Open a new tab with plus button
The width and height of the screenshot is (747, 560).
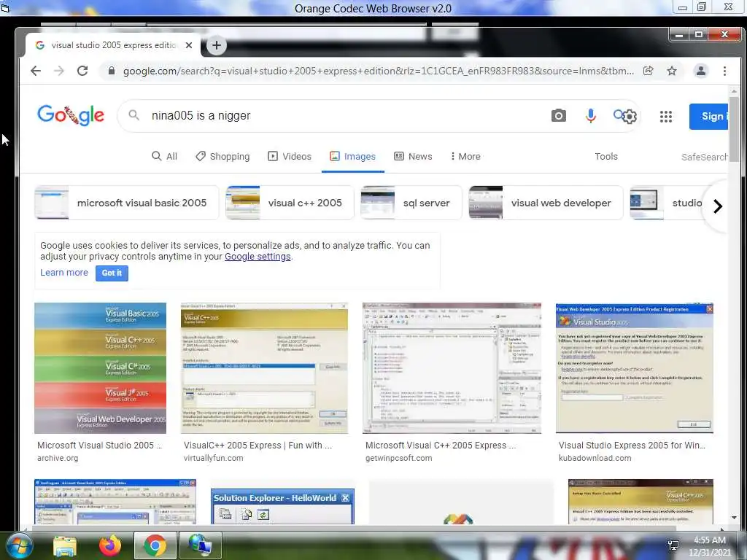216,45
